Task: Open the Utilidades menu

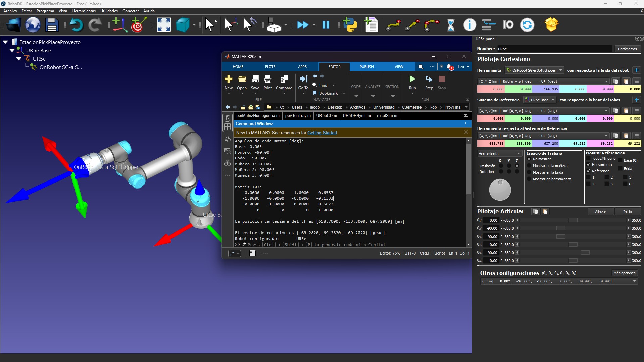Action: [109, 11]
